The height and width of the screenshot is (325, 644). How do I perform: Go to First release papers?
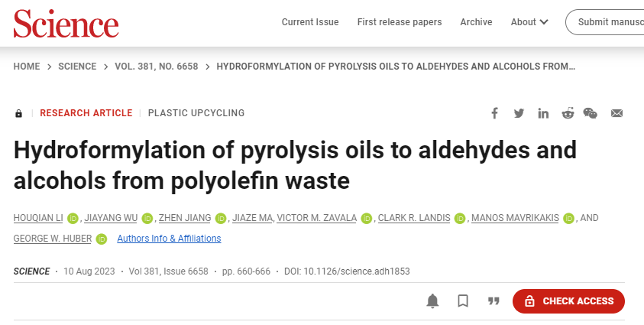(x=400, y=22)
